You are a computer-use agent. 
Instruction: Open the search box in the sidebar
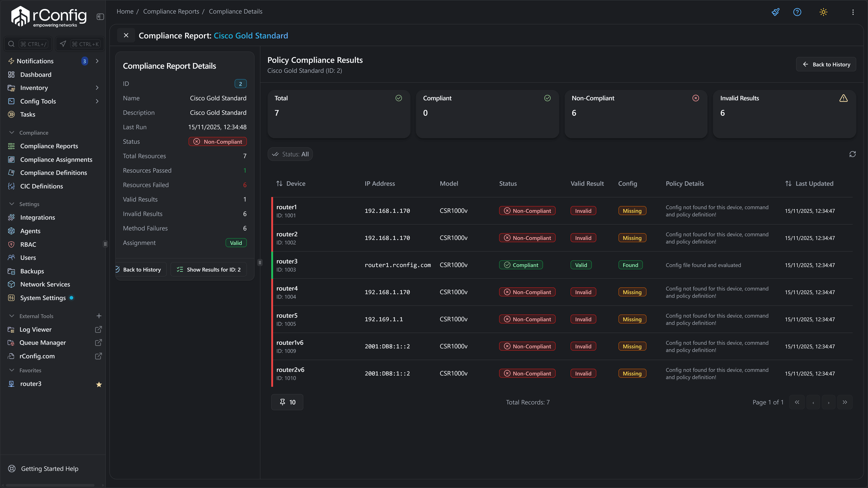click(x=28, y=44)
